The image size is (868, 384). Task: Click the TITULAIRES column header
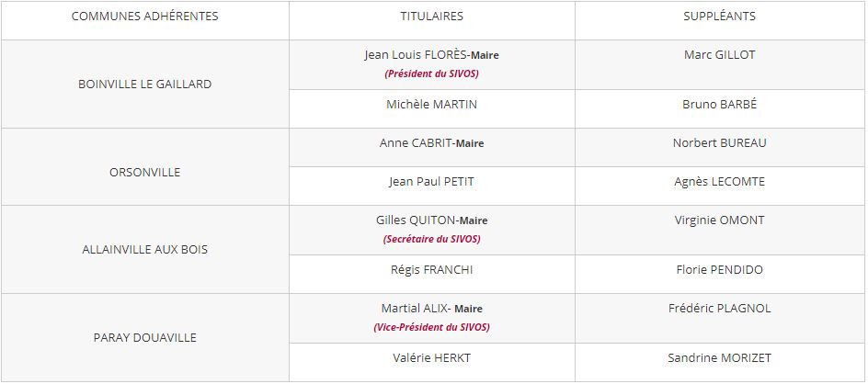[431, 17]
